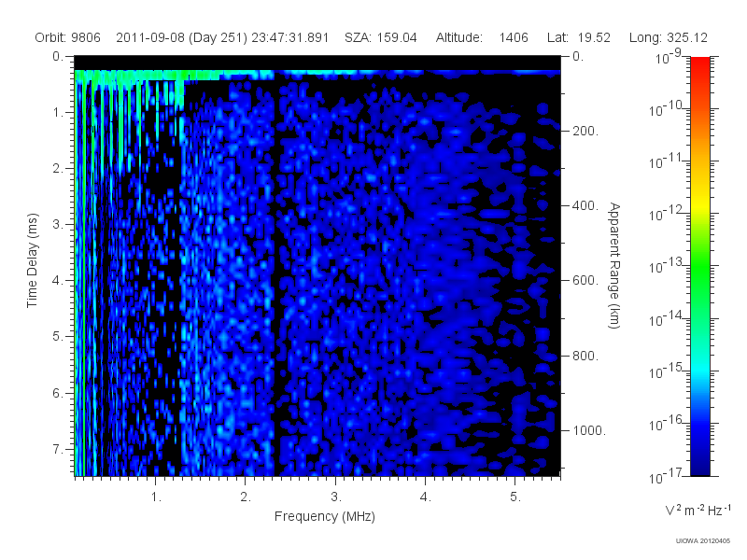
Task: Click the 'Lat: 19.52' value
Action: tap(579, 37)
